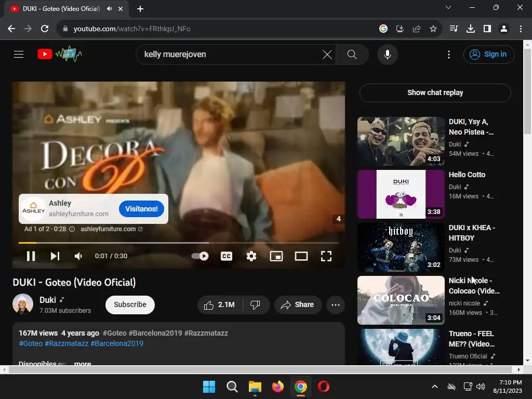Open YouTube guide hamburger menu
Image resolution: width=532 pixels, height=399 pixels.
pos(19,54)
